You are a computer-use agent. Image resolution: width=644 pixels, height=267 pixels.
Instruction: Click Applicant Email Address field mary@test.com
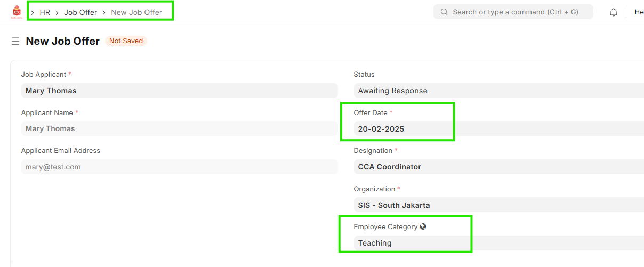tap(179, 167)
